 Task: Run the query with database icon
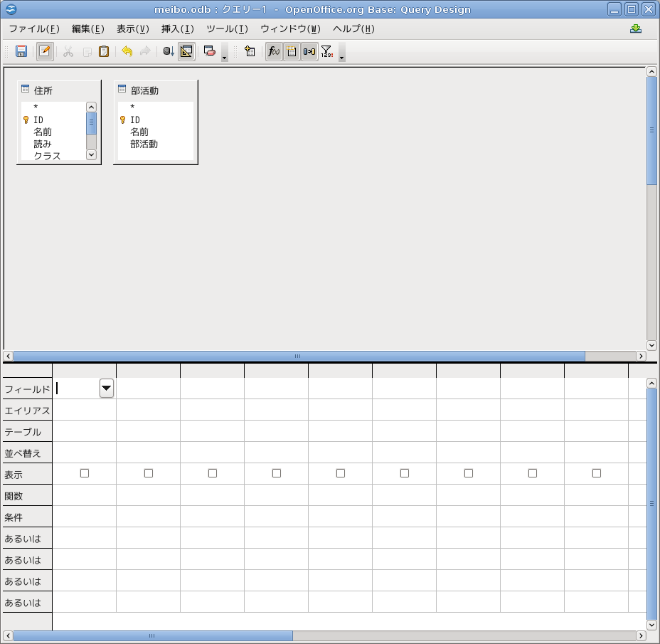tap(169, 51)
